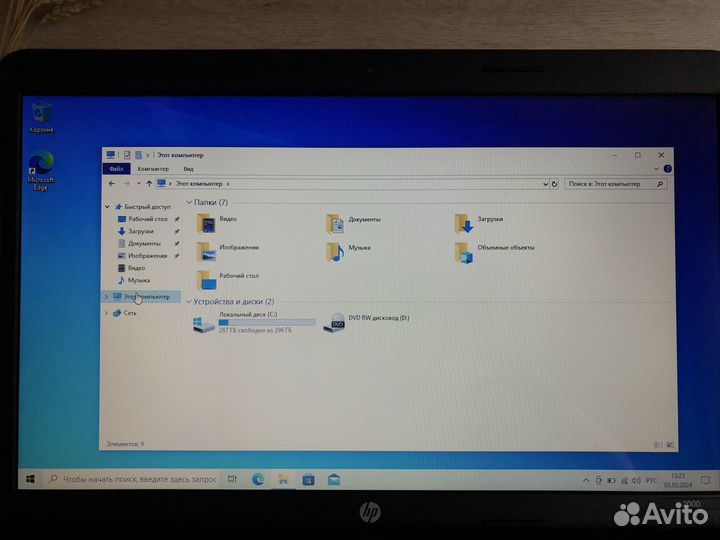Show hidden system tray icons

(x=586, y=480)
